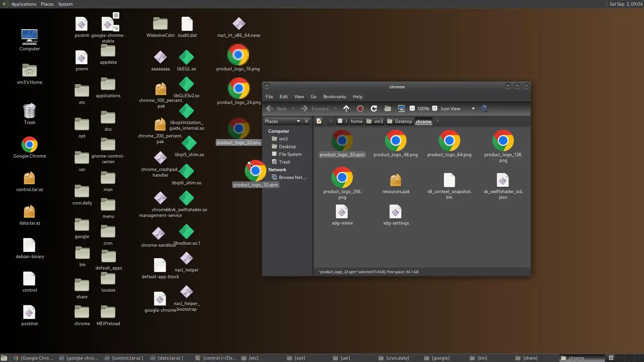The width and height of the screenshot is (644, 362).
Task: Open the Home folder toolbar icon
Action: point(387,108)
